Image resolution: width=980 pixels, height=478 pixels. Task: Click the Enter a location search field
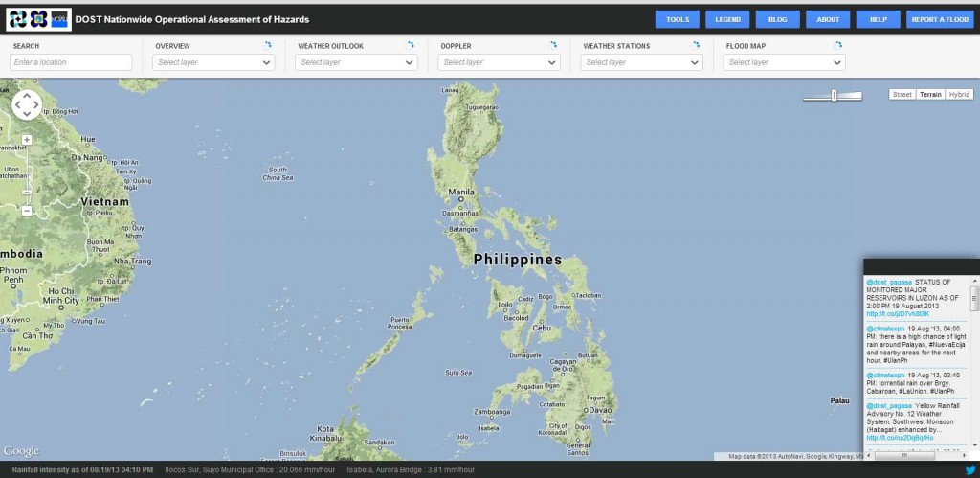[x=71, y=62]
